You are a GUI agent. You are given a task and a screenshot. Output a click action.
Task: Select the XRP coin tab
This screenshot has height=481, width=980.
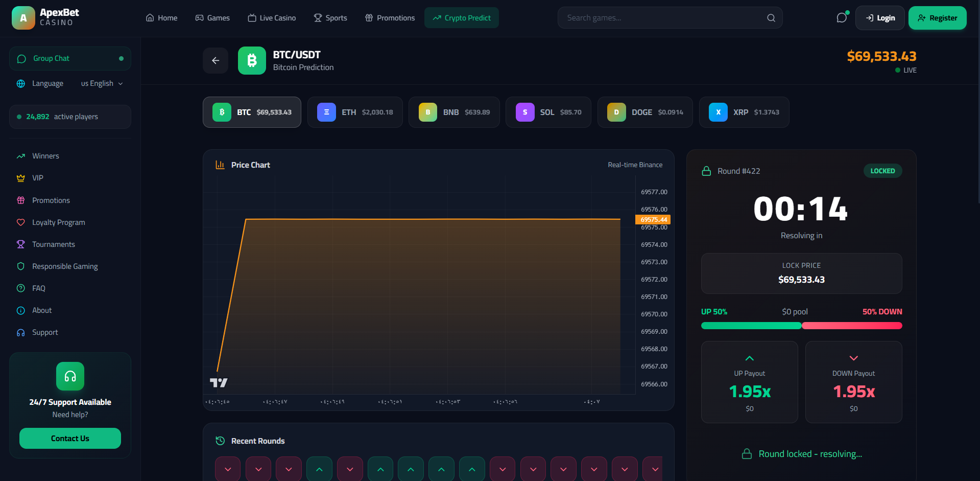tap(744, 112)
